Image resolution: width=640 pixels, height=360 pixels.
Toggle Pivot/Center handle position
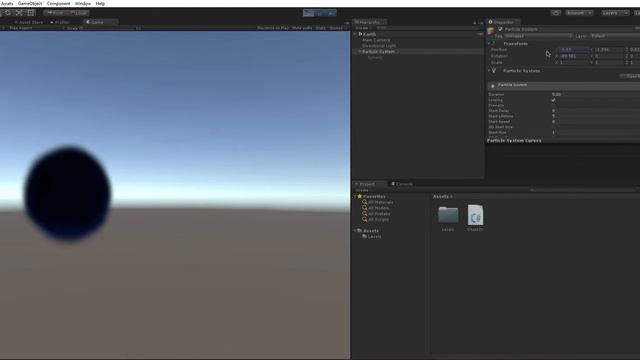tap(55, 13)
